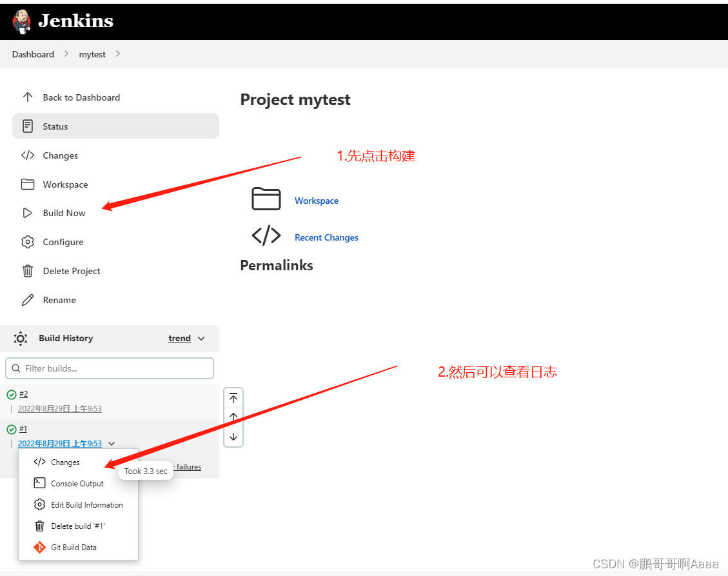728x576 pixels.
Task: Click the Edit Build Information gear icon
Action: (x=39, y=504)
